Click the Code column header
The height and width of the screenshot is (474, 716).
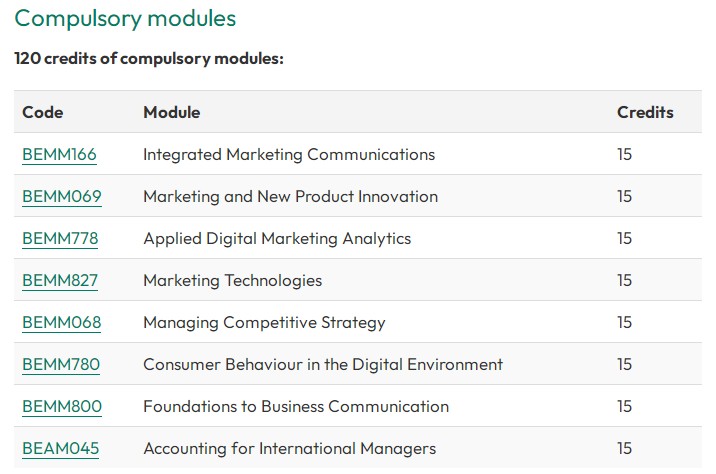43,112
